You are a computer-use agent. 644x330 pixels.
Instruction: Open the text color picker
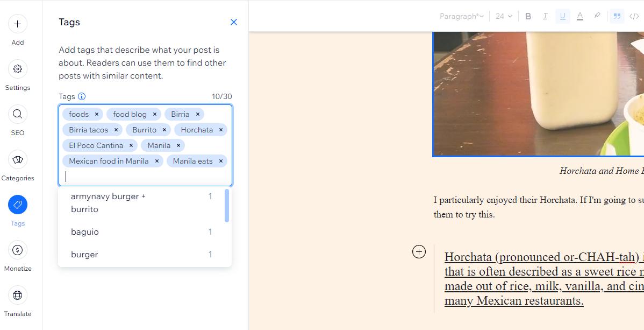pos(580,17)
